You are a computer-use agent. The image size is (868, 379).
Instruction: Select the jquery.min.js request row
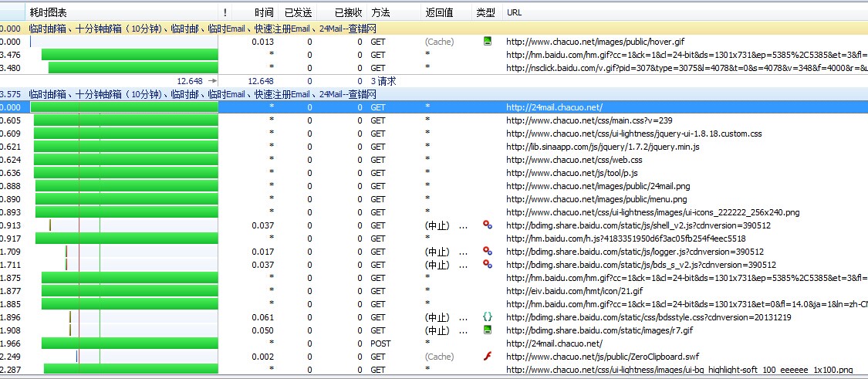point(603,147)
